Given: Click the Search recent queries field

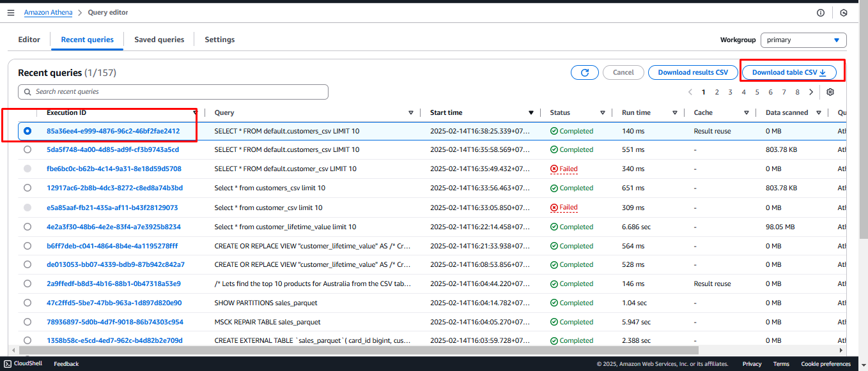Looking at the screenshot, I should (x=173, y=92).
